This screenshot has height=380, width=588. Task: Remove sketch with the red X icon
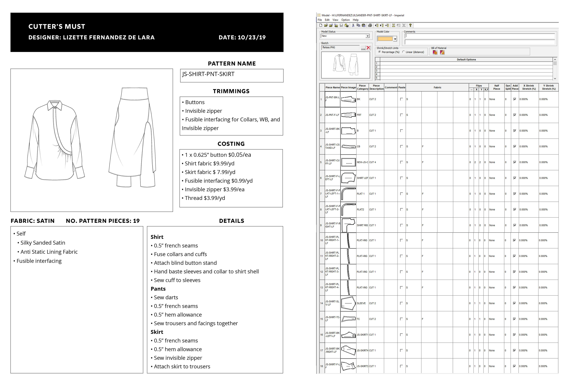(x=368, y=48)
